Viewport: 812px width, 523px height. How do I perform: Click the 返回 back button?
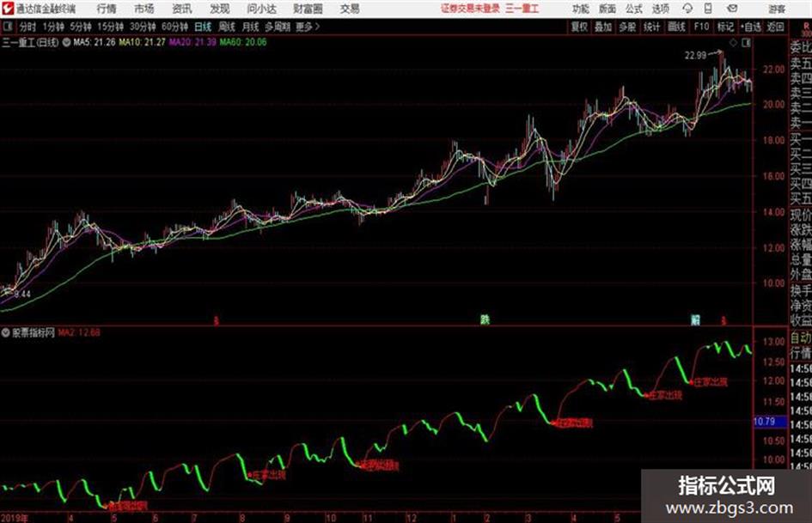pyautogui.click(x=775, y=27)
